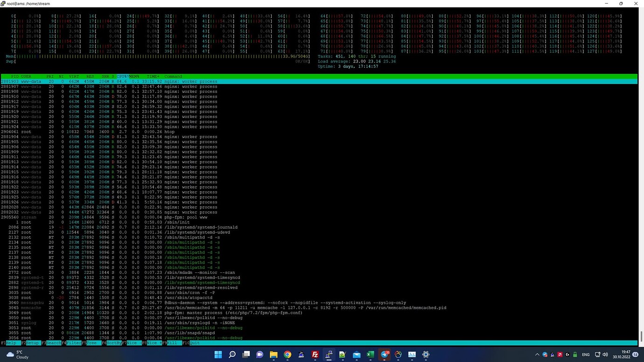
Task: Click F8 Nice + to lower priority
Action: (152, 343)
